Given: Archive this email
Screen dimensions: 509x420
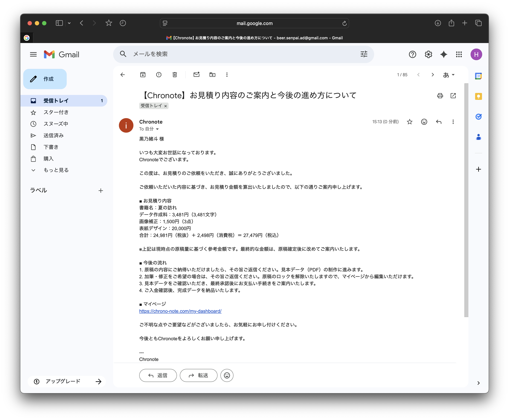Looking at the screenshot, I should pyautogui.click(x=143, y=75).
